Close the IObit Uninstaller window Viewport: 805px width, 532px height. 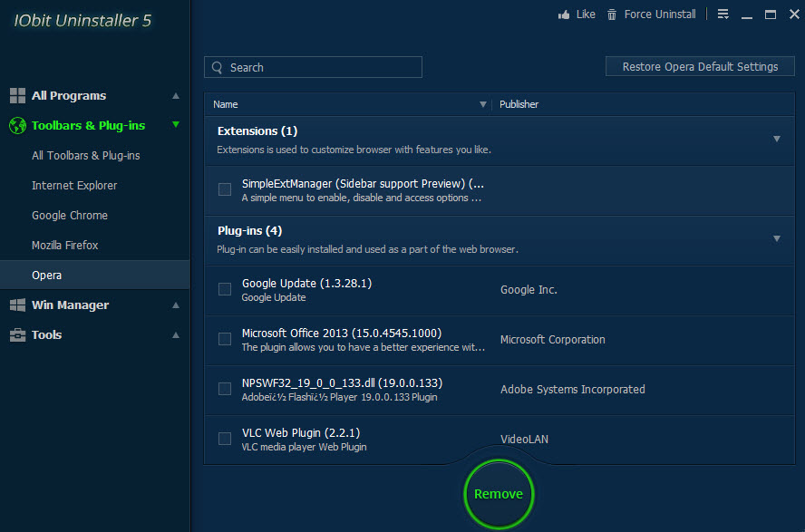[x=794, y=15]
